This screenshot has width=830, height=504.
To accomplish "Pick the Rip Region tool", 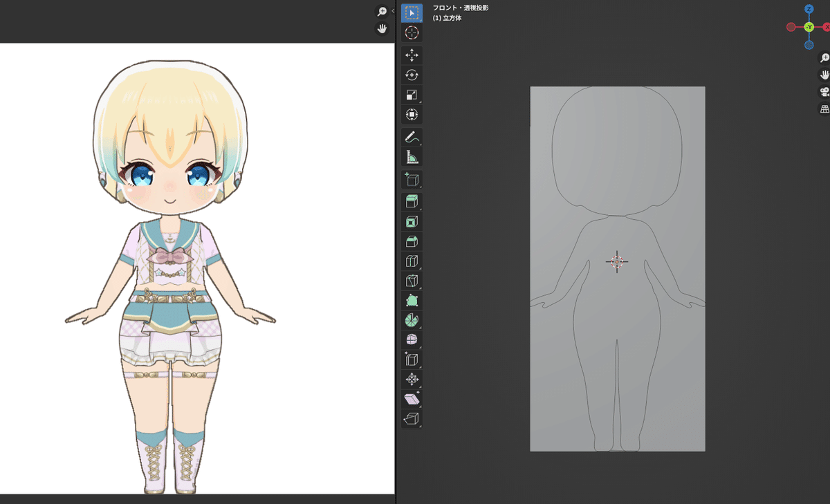I will [412, 418].
